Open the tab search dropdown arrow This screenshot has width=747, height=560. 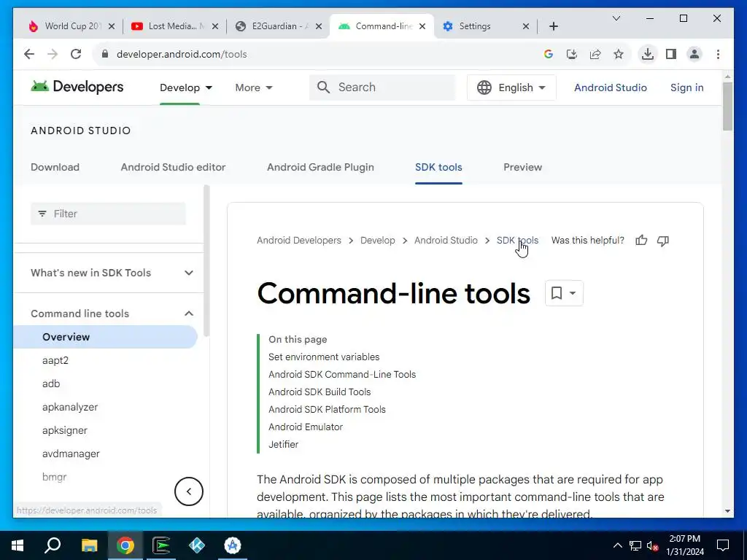(x=616, y=18)
